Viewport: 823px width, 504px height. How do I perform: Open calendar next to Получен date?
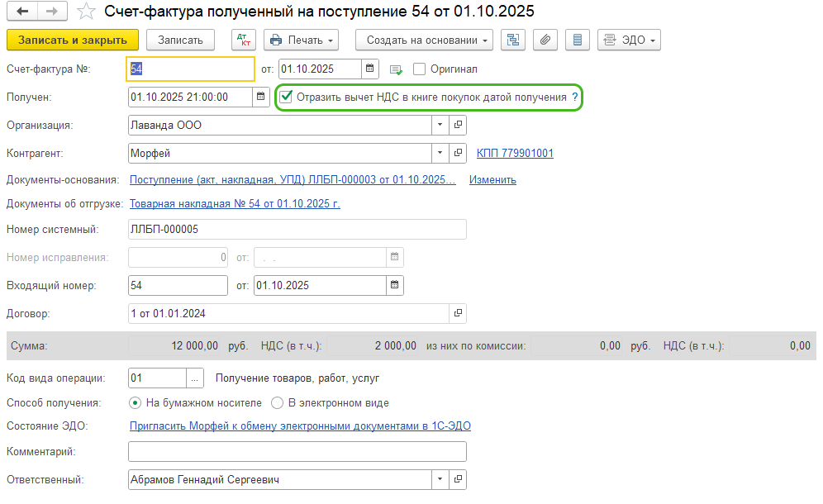(261, 97)
